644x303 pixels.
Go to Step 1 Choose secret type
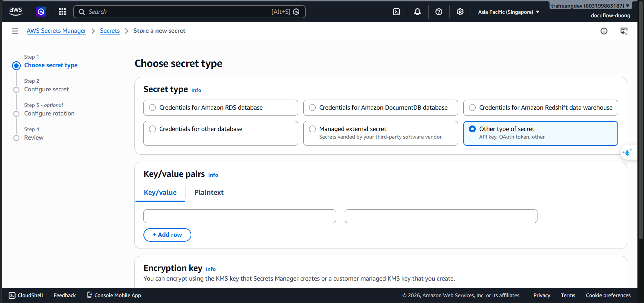tap(51, 65)
